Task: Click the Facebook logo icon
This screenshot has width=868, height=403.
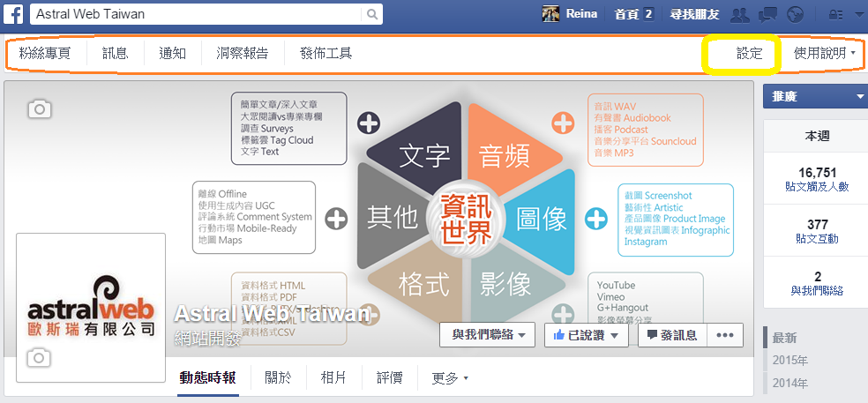Action: click(x=14, y=14)
